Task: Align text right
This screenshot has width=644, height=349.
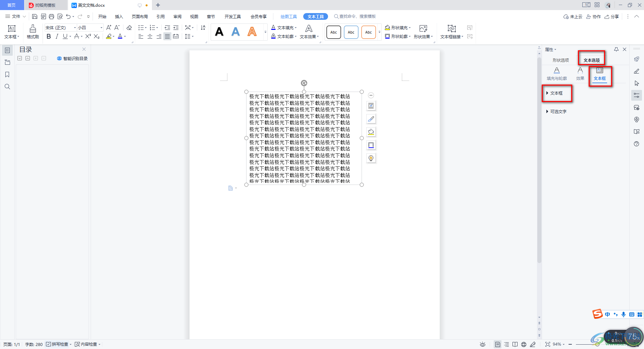Action: point(159,36)
